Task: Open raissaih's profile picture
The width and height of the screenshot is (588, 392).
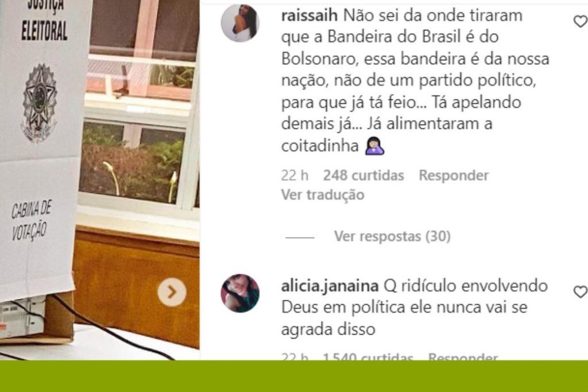Action: point(240,23)
